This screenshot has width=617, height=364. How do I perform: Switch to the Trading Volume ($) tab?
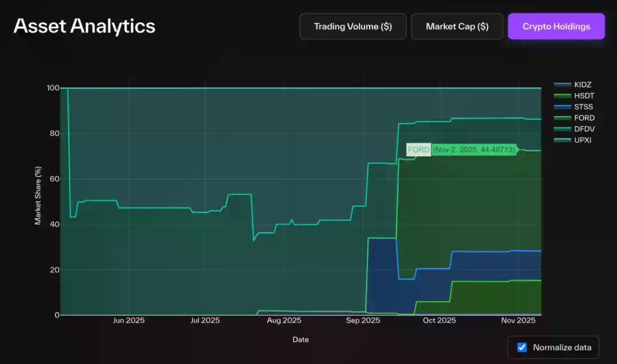[352, 26]
